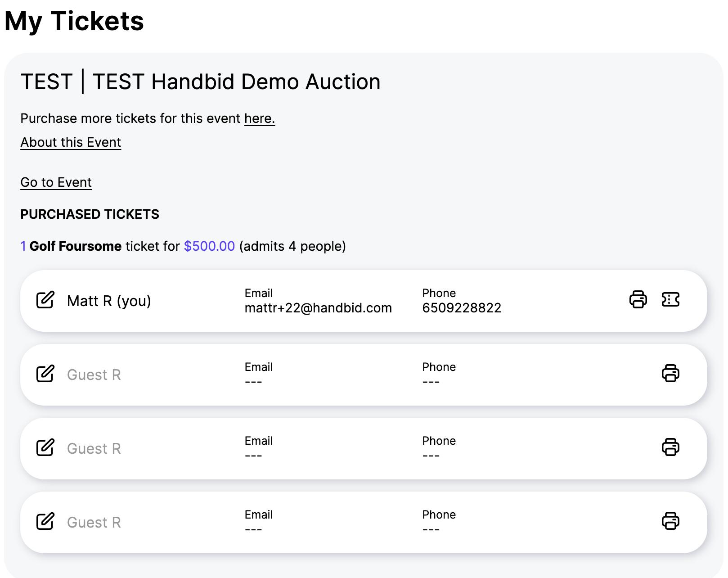This screenshot has width=728, height=578.
Task: Edit the first Guest R ticket
Action: 44,374
